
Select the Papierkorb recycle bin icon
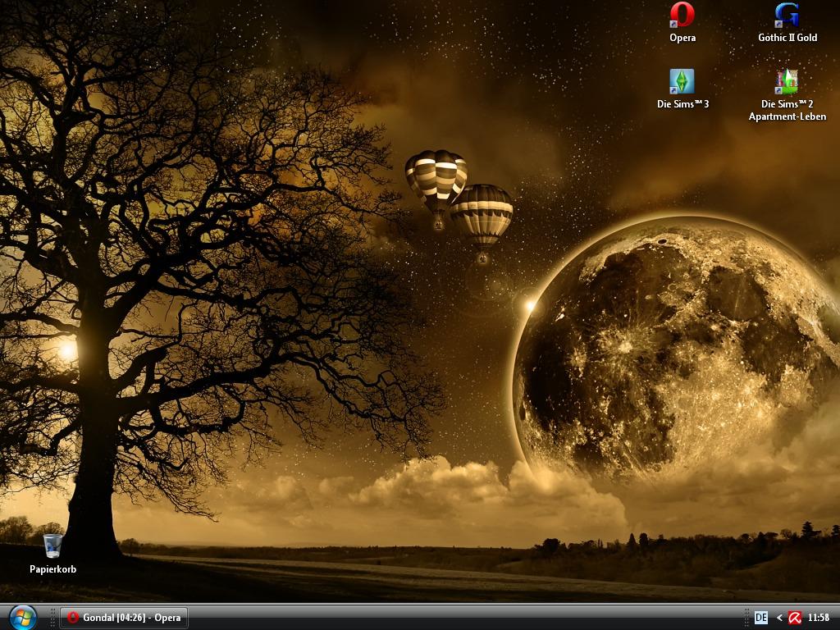point(52,546)
